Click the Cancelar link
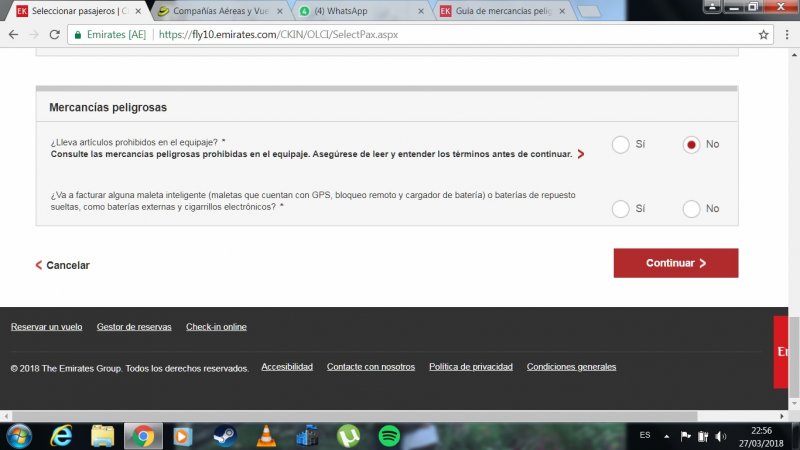Screen dimensions: 800x450 (67, 265)
